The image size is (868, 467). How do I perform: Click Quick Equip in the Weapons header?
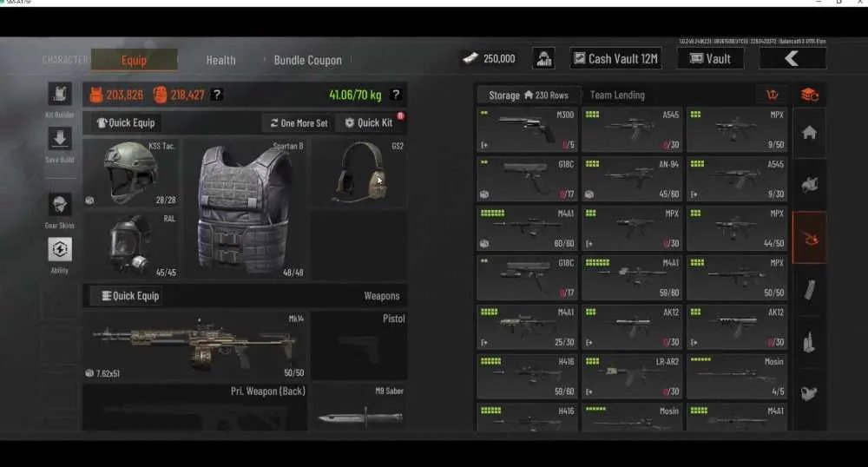pos(131,296)
